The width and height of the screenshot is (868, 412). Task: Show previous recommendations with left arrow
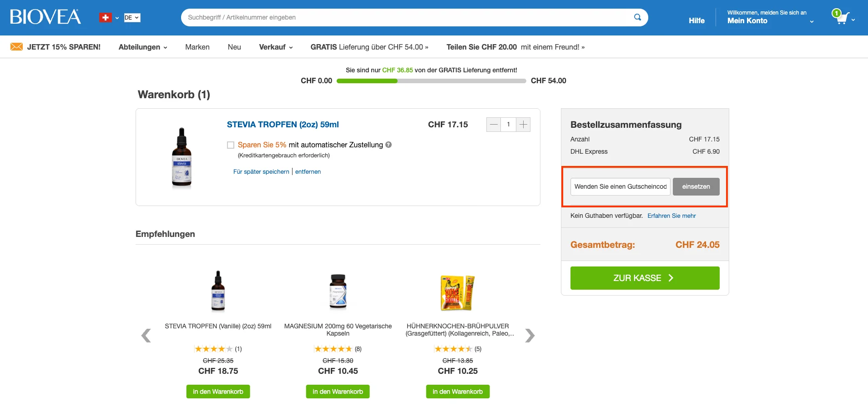[146, 336]
